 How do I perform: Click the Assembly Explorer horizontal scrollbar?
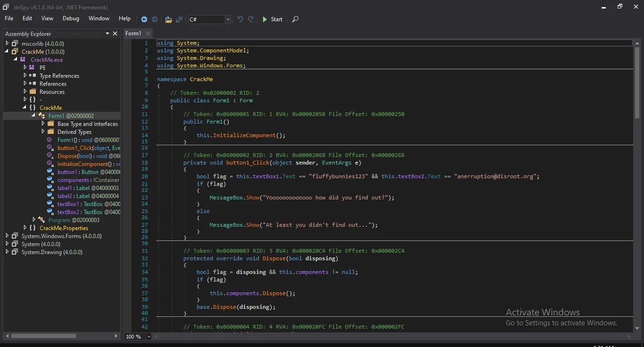pyautogui.click(x=43, y=336)
